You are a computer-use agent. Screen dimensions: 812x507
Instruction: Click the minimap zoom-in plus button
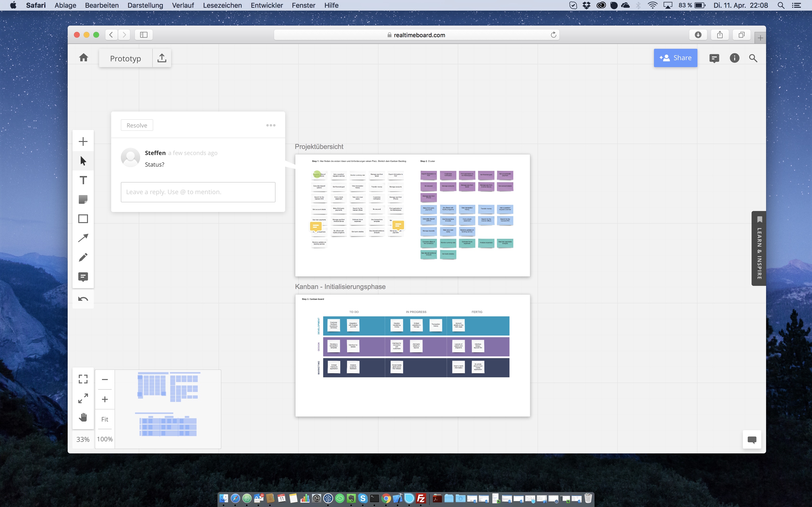(x=105, y=399)
